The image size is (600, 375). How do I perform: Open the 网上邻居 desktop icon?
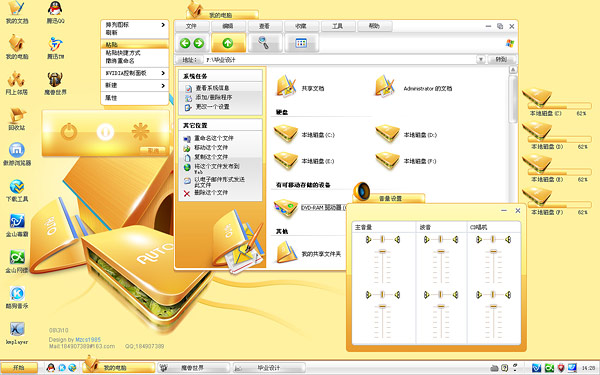(x=16, y=83)
